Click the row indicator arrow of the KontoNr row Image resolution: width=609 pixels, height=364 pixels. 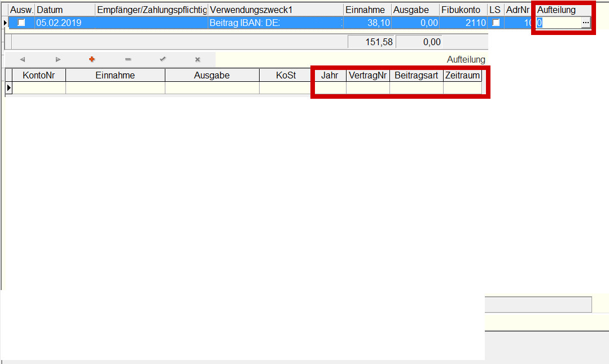pyautogui.click(x=8, y=88)
